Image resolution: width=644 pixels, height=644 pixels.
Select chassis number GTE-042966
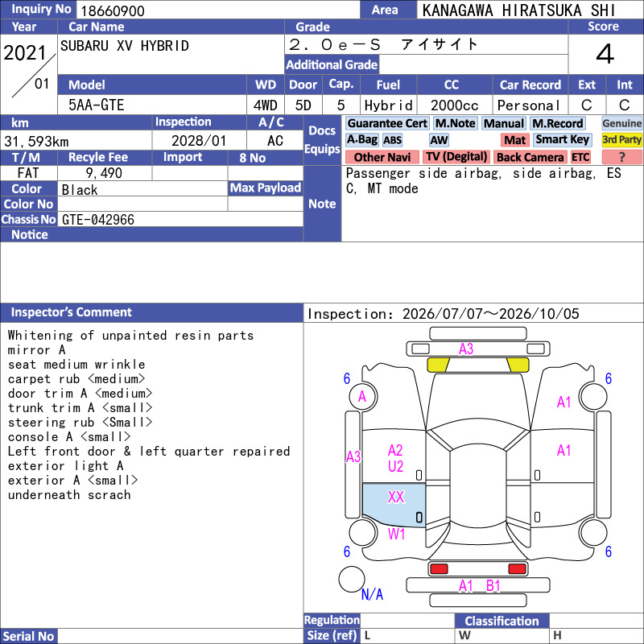[98, 220]
